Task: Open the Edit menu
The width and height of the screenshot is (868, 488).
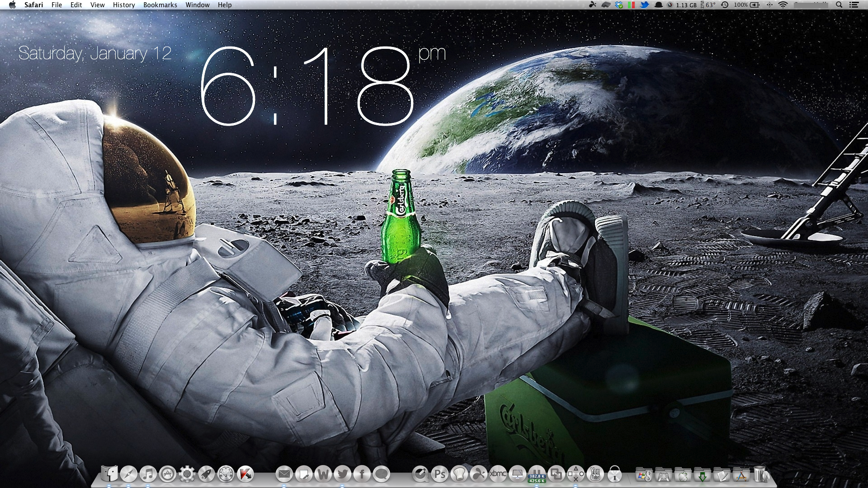Action: click(76, 5)
